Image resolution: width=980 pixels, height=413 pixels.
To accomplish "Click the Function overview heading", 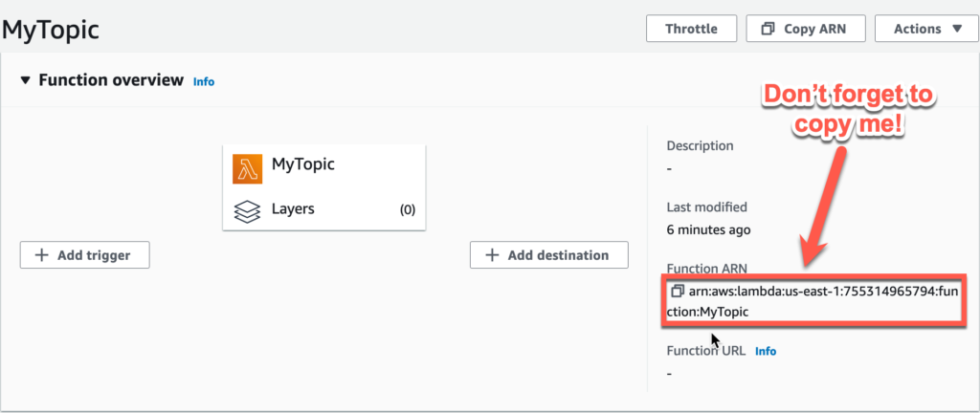I will click(111, 80).
